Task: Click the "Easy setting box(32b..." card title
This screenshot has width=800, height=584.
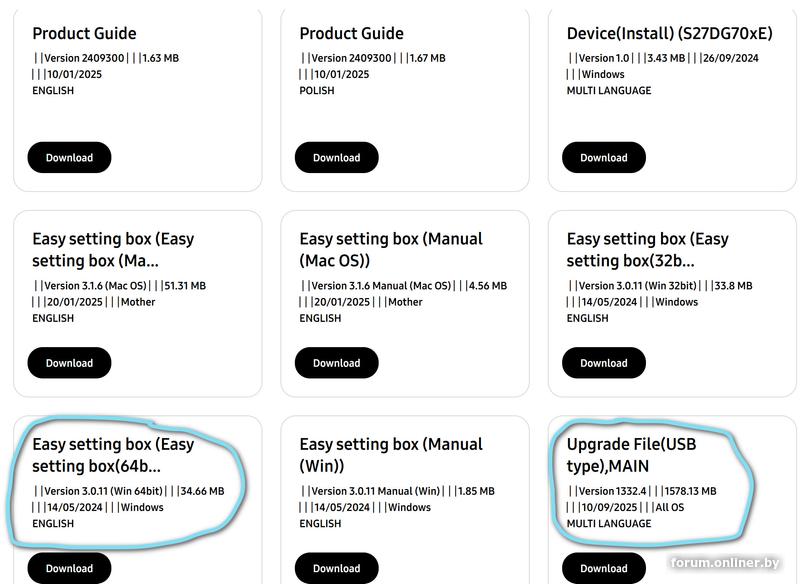Action: (647, 250)
